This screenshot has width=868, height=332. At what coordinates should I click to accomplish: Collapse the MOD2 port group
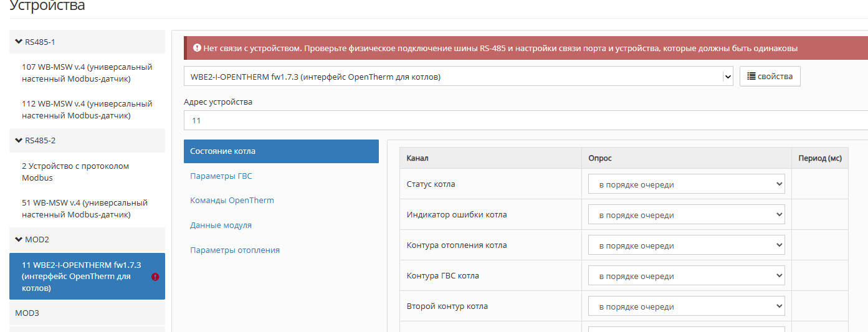(x=19, y=239)
